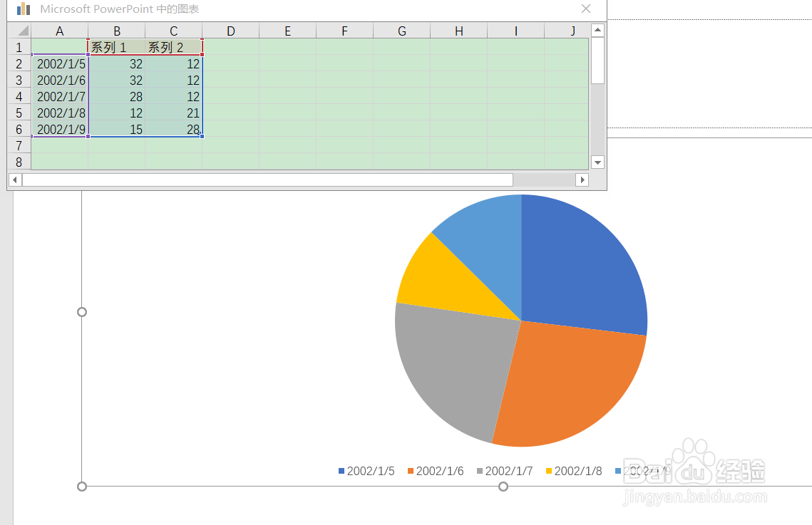Select row 8 header

(x=19, y=162)
